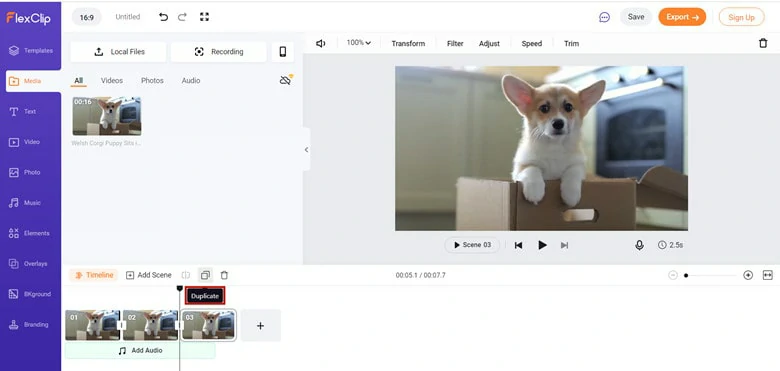780x371 pixels.
Task: Click the Recording button
Action: pos(218,52)
